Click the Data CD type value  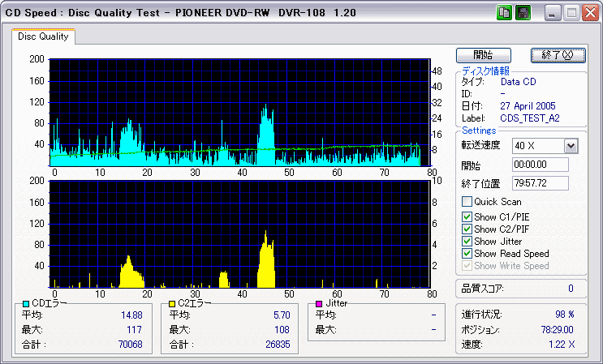(x=518, y=82)
